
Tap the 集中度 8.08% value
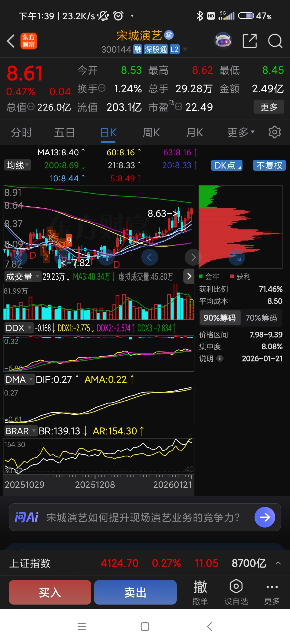tap(272, 346)
